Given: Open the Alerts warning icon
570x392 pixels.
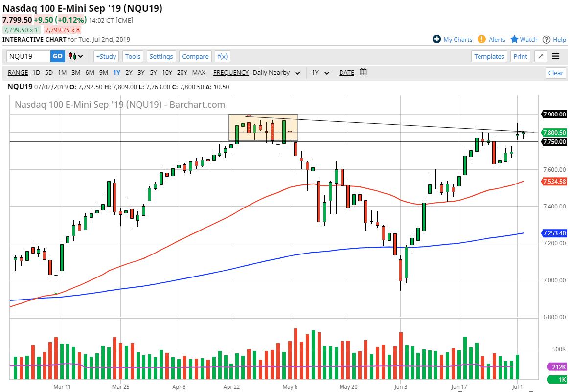Looking at the screenshot, I should [x=482, y=39].
